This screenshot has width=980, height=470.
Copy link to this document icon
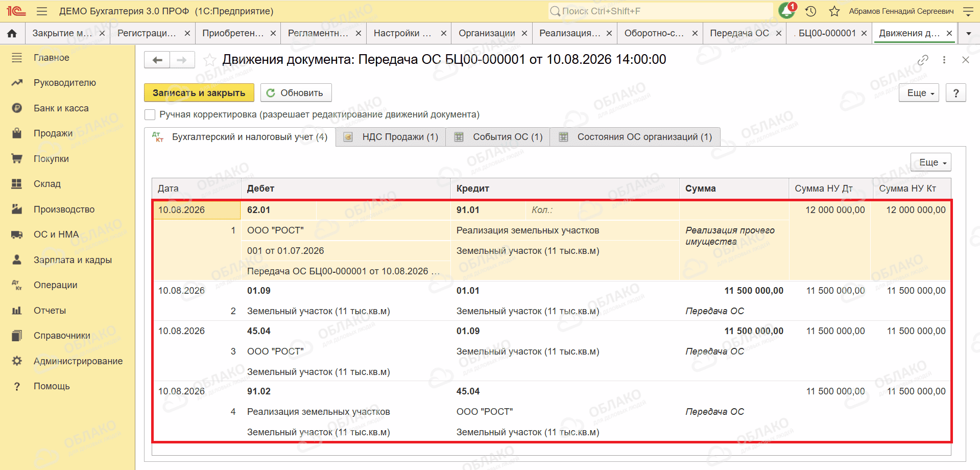[x=923, y=60]
